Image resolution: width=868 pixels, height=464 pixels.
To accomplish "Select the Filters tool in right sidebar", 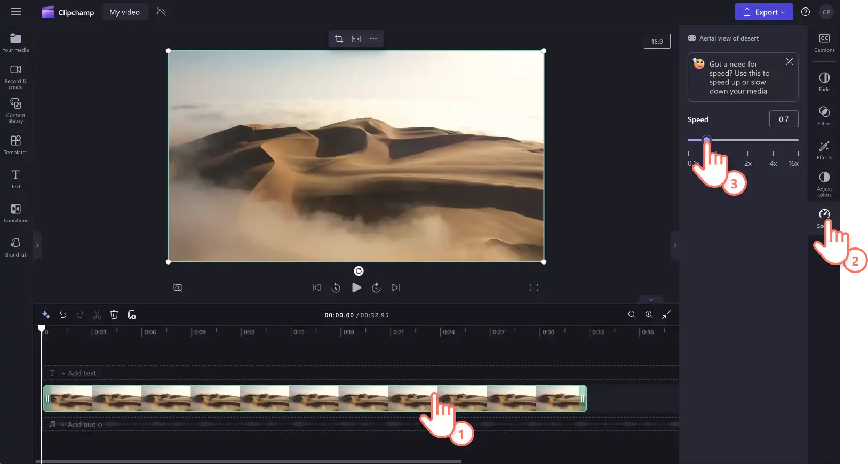I will pyautogui.click(x=824, y=116).
